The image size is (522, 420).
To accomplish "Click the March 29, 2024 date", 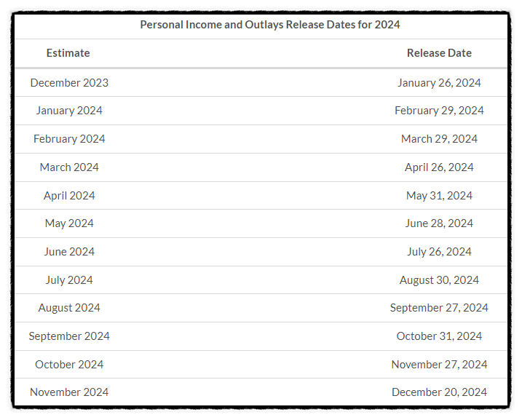I will pos(439,139).
